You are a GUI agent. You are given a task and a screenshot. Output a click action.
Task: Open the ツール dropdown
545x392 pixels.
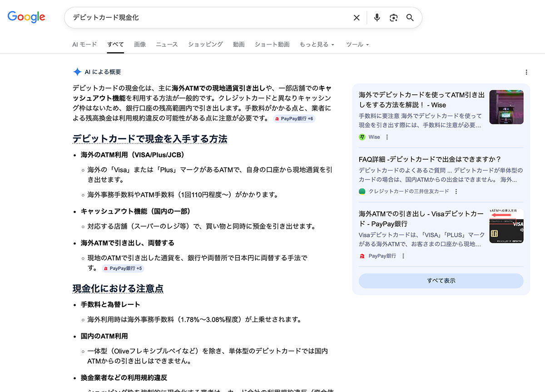tap(355, 44)
